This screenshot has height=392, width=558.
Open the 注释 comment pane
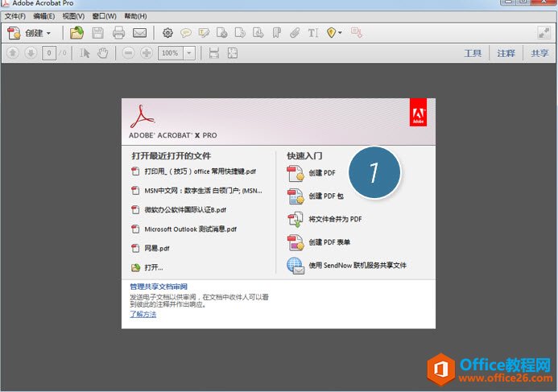click(506, 53)
